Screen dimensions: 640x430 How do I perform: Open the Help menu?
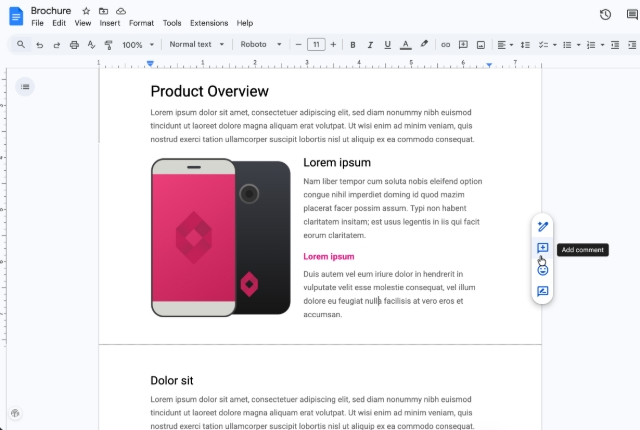(x=244, y=23)
